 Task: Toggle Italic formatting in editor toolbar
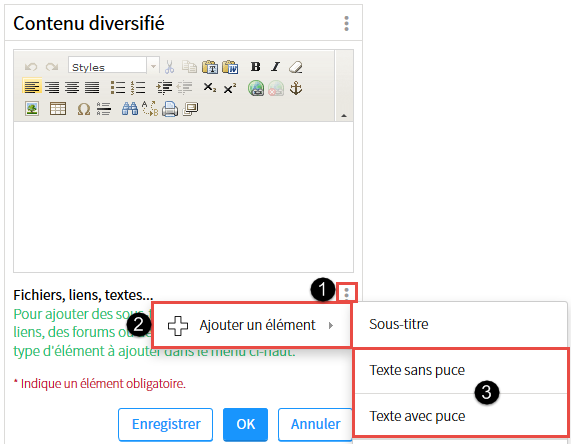tap(276, 67)
